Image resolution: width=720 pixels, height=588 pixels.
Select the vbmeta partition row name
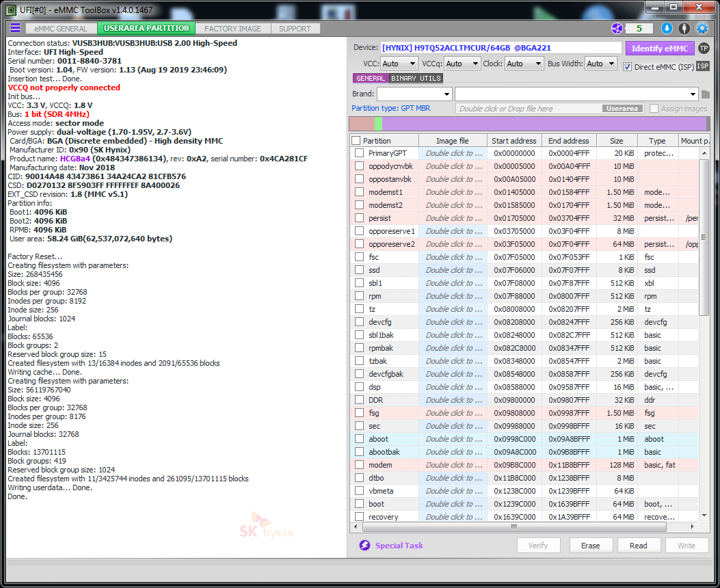click(381, 491)
